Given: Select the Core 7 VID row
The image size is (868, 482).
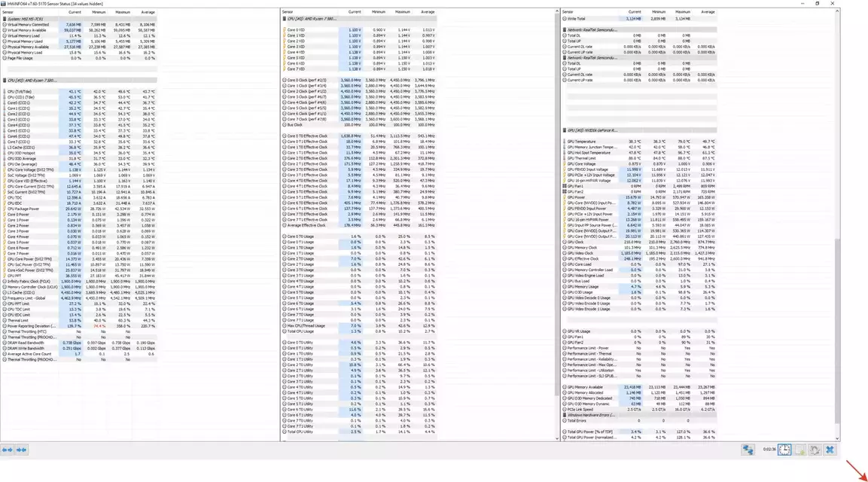Looking at the screenshot, I should coord(359,69).
